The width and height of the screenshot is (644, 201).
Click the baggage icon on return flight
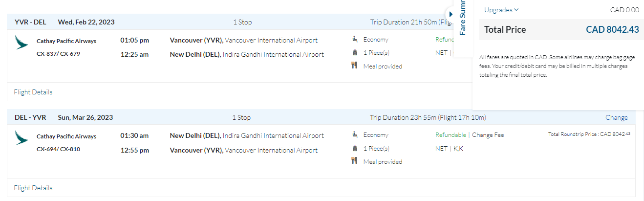355,148
